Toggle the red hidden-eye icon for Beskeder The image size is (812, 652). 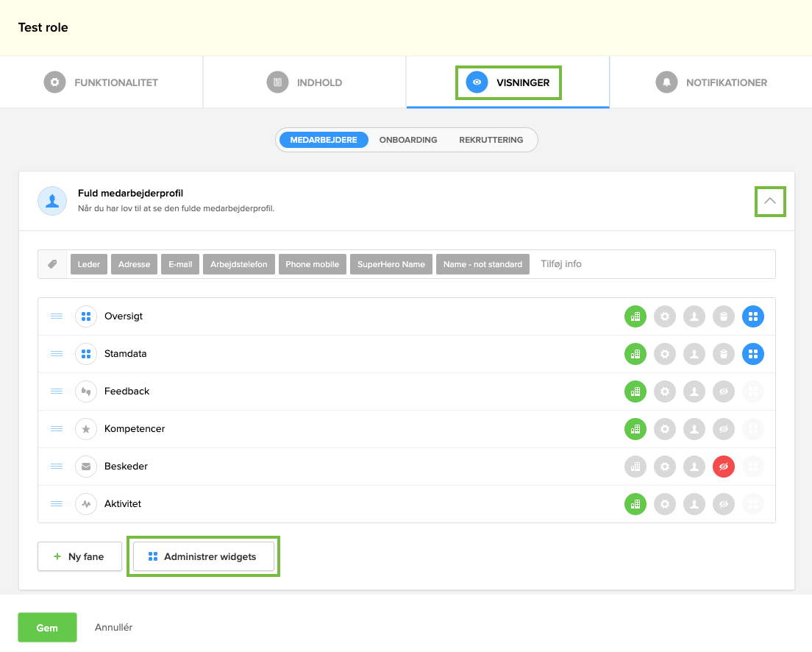pos(724,467)
